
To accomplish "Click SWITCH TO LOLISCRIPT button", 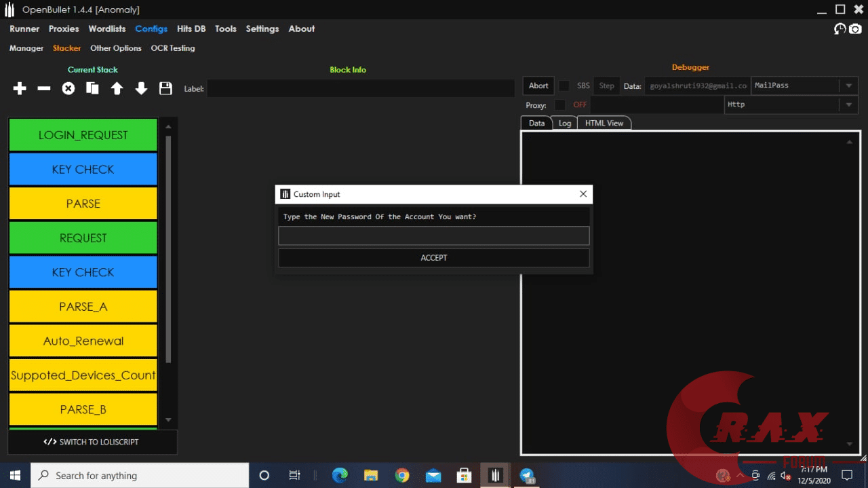I will click(x=92, y=442).
